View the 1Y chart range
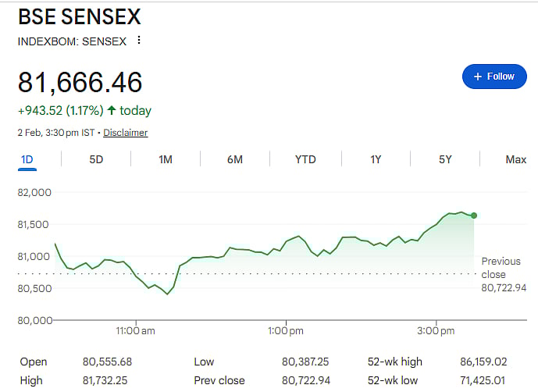The image size is (538, 392). point(376,159)
